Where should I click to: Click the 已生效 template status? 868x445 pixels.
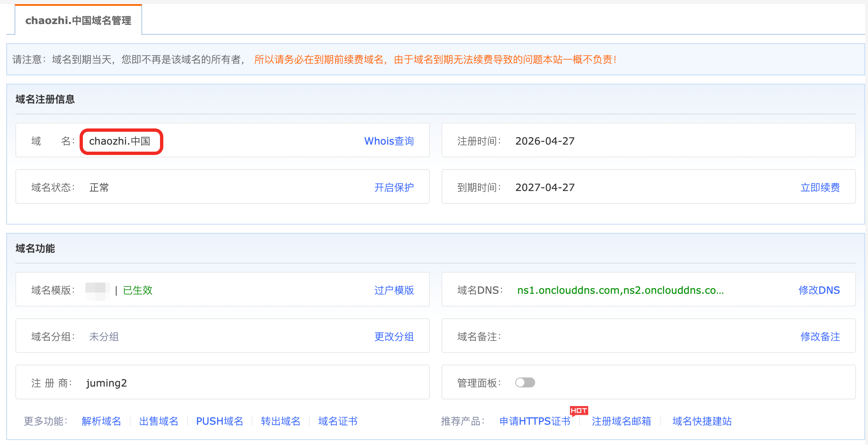(x=138, y=290)
